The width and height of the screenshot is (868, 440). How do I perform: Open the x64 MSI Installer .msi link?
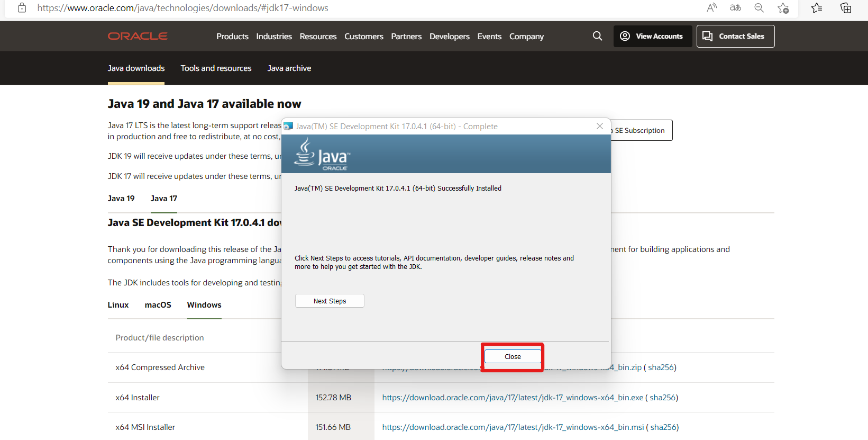(x=513, y=427)
